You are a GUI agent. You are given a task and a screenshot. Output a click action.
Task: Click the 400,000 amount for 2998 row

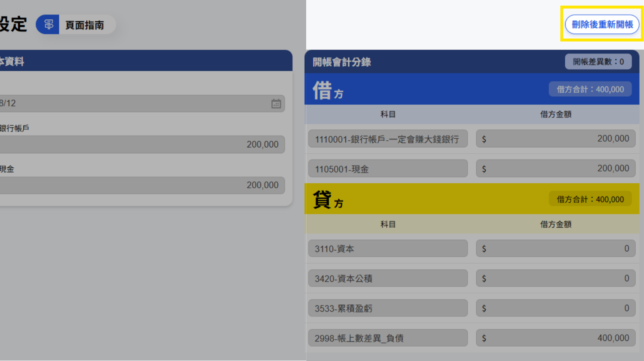click(555, 338)
